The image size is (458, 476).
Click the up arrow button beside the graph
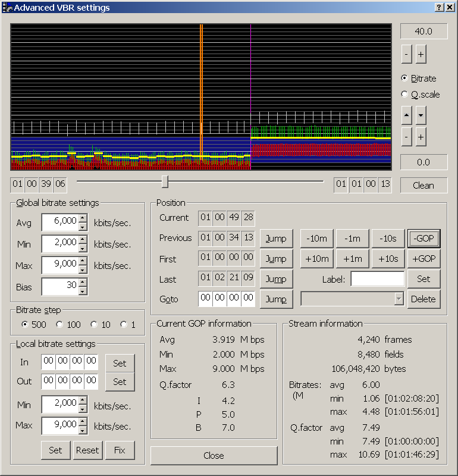[x=406, y=115]
